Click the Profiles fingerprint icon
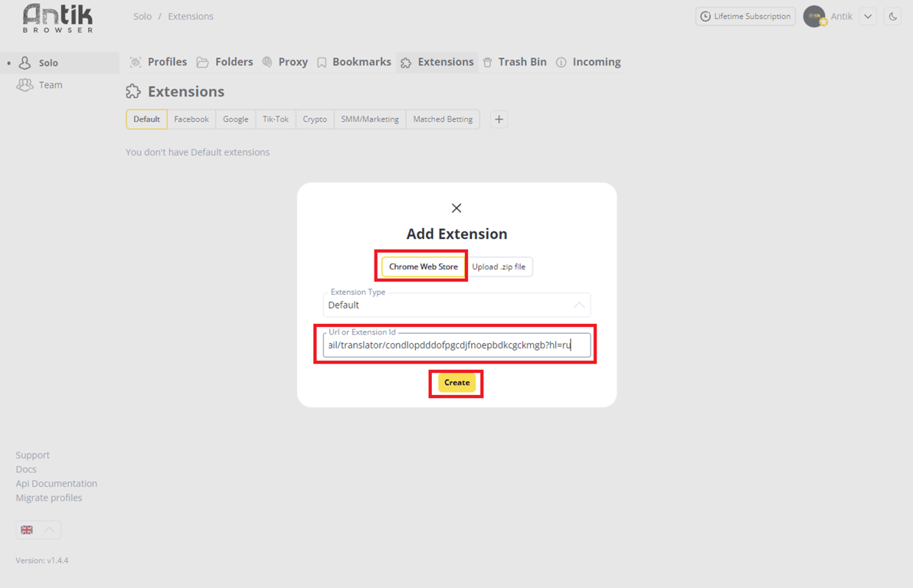 point(136,62)
